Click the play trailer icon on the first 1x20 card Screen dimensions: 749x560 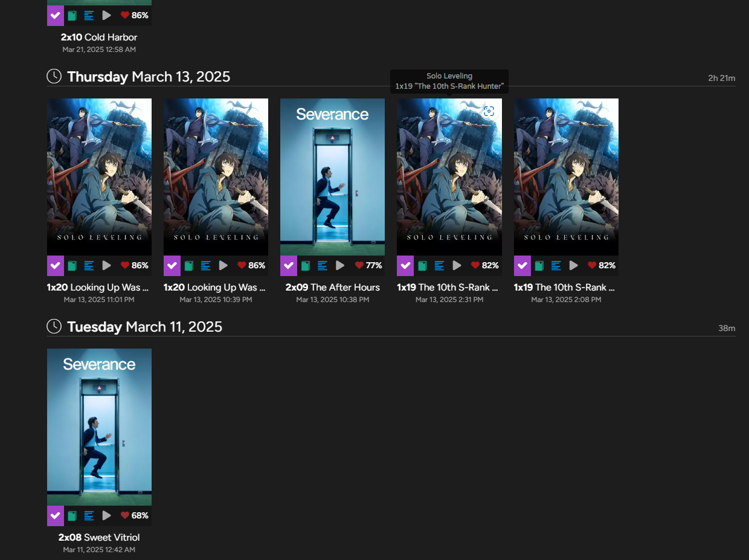pyautogui.click(x=106, y=265)
